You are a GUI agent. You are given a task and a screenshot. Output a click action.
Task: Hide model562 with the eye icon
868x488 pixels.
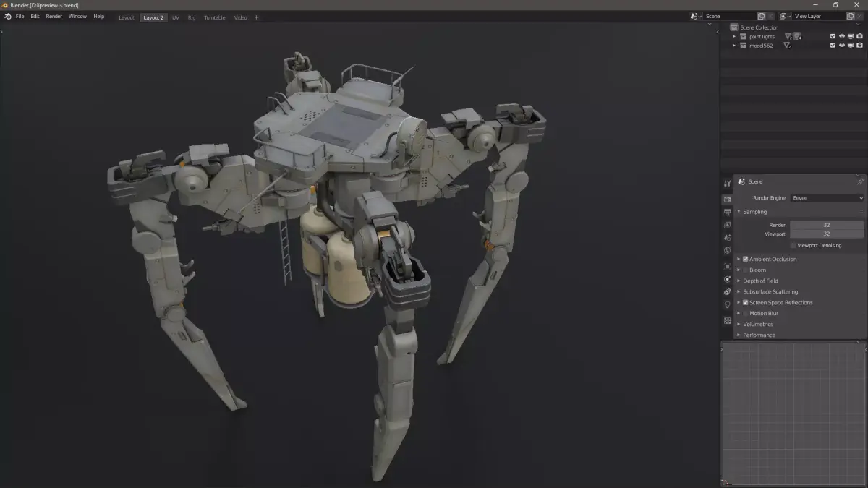click(842, 46)
